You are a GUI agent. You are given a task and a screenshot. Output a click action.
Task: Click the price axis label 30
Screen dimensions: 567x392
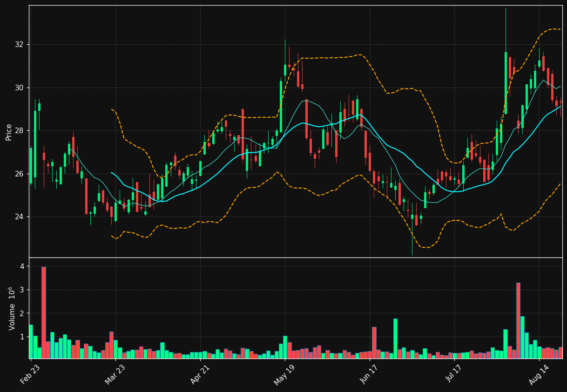tap(20, 88)
